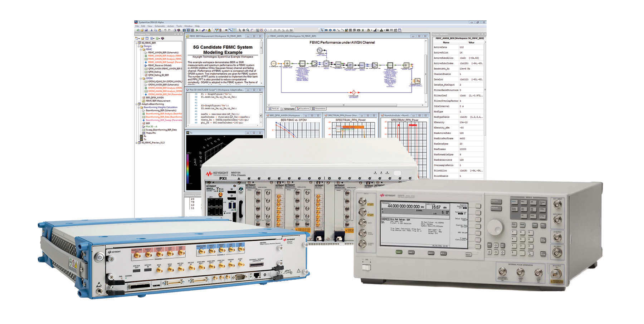This screenshot has height=324, width=644.
Task: Click the green Run simulation arrow in toolbar
Action: pos(197,30)
